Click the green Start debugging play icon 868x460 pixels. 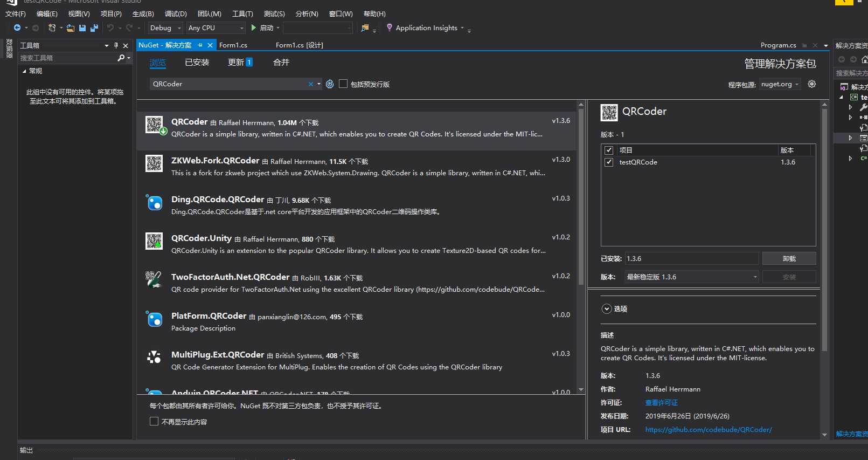click(x=254, y=28)
